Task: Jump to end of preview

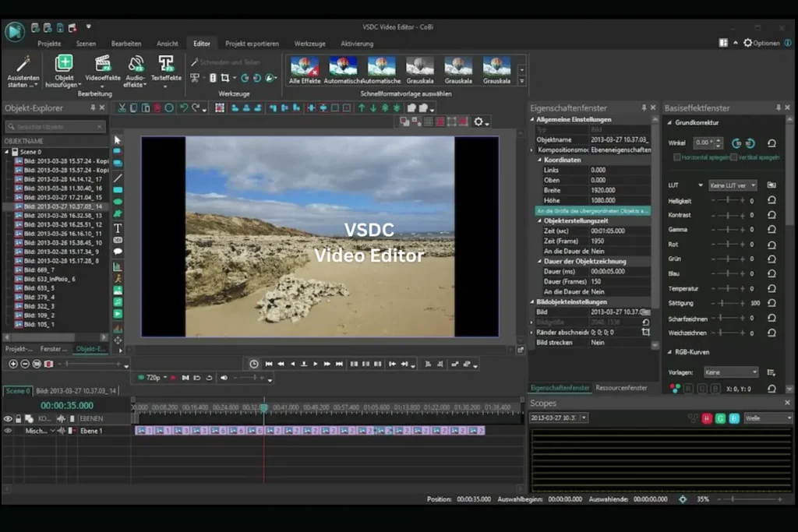Action: (339, 365)
